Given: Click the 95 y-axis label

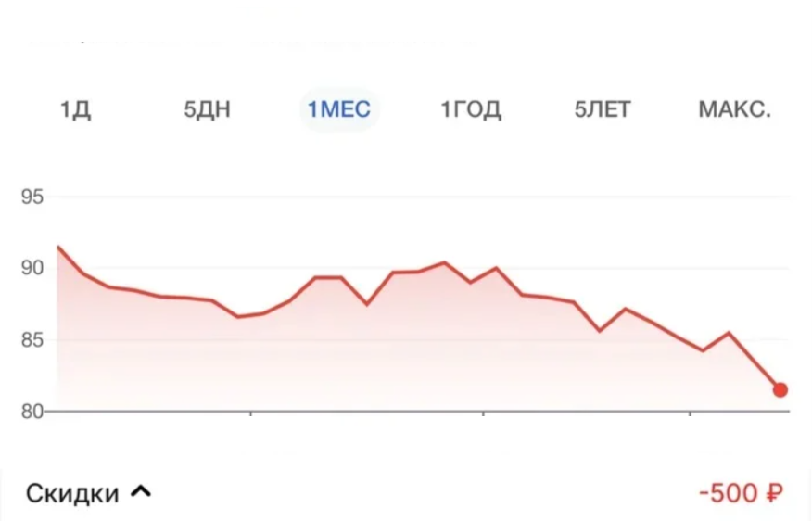Looking at the screenshot, I should 32,197.
